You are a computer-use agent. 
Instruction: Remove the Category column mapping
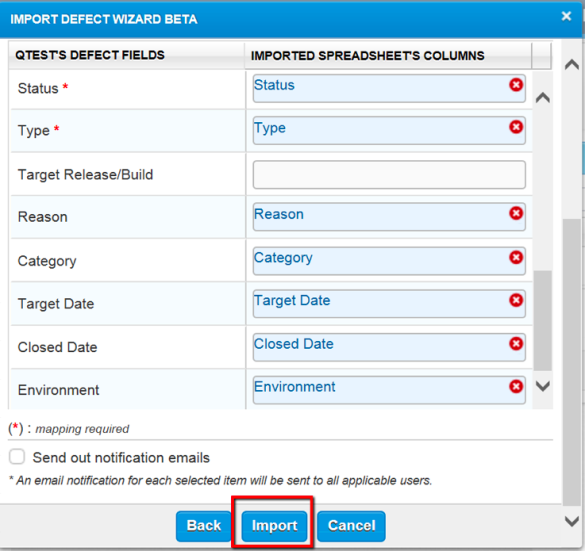click(x=516, y=257)
